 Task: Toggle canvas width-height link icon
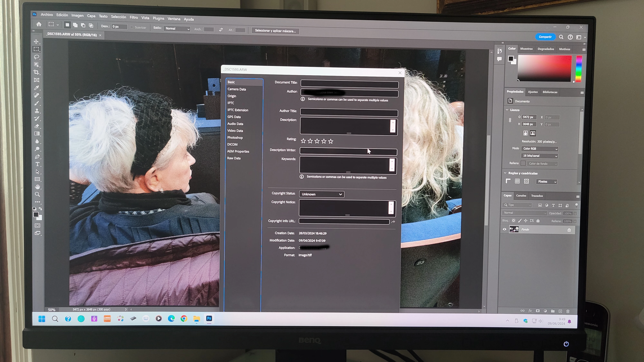tap(510, 120)
